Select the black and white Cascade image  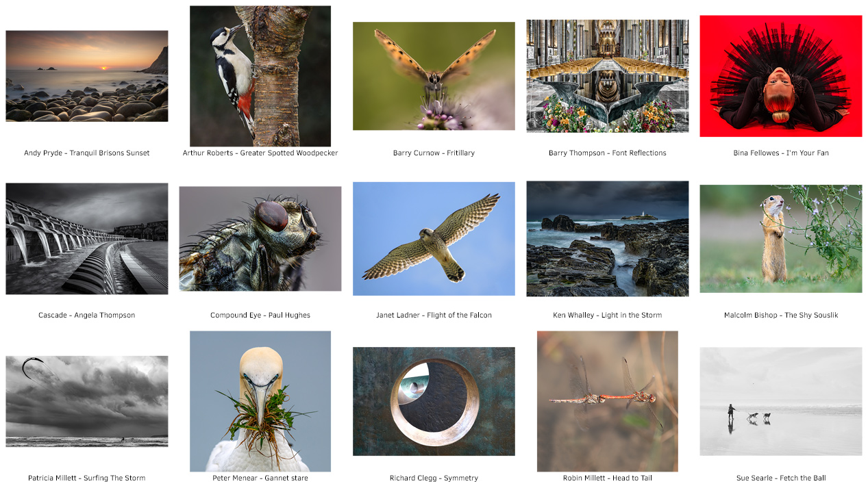point(87,239)
